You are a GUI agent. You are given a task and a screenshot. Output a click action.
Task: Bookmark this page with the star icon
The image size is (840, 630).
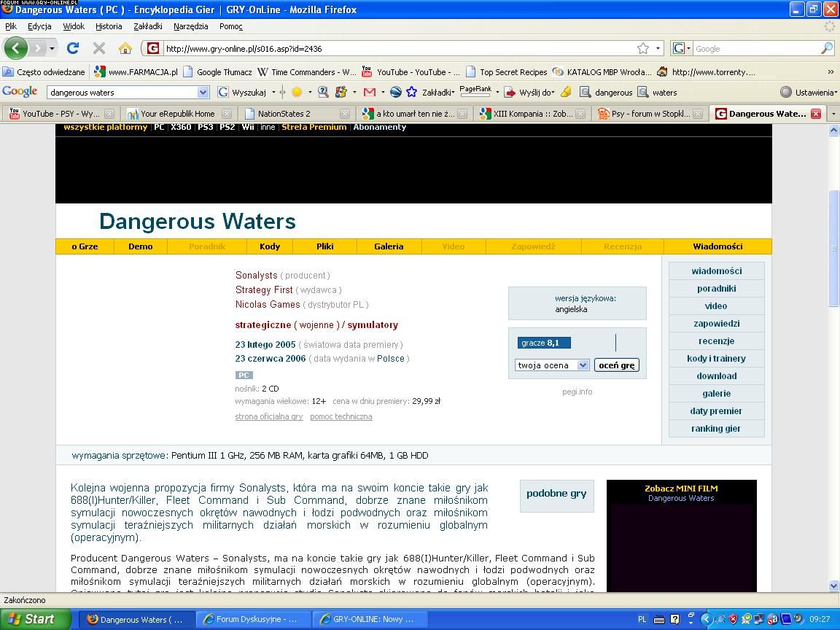click(x=642, y=48)
